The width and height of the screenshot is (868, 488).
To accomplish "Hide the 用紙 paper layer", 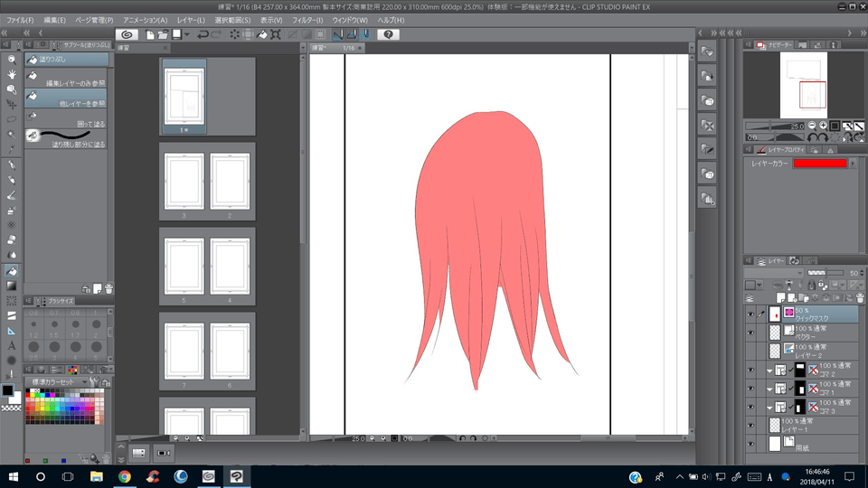I will pyautogui.click(x=750, y=444).
